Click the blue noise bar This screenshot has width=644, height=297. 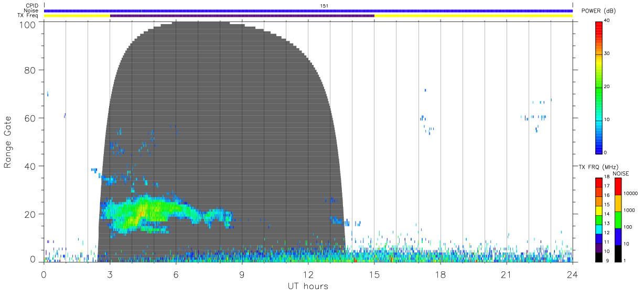(308, 10)
